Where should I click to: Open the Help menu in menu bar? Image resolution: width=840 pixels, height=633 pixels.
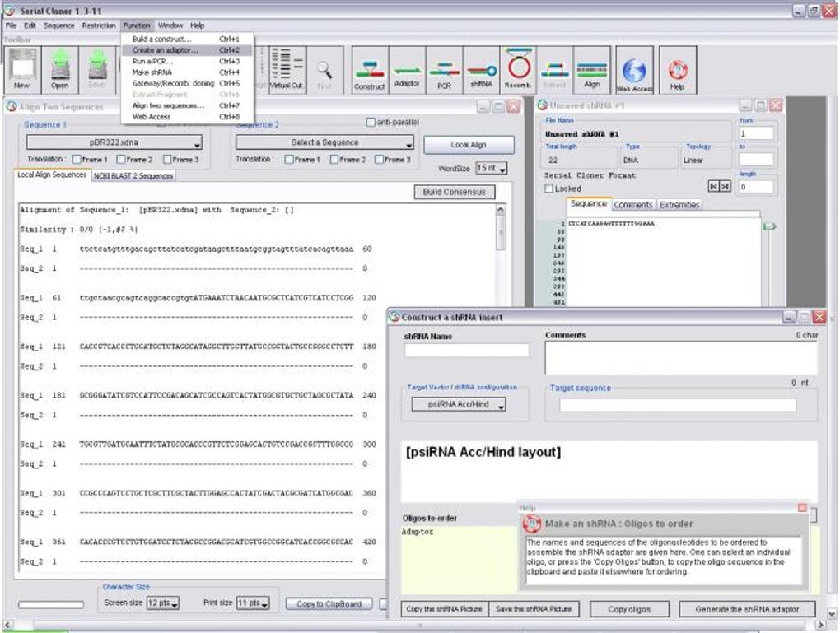tap(197, 26)
